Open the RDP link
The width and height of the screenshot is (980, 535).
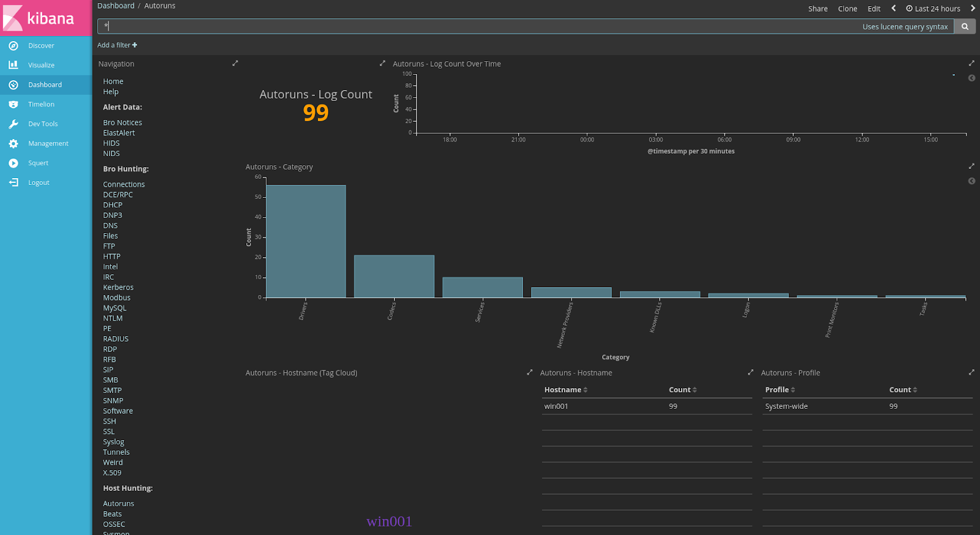[110, 350]
